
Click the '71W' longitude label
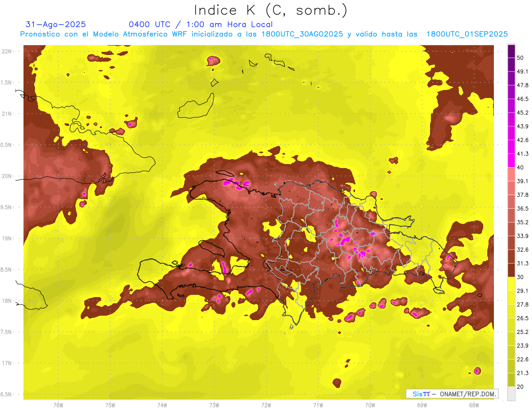(318, 405)
